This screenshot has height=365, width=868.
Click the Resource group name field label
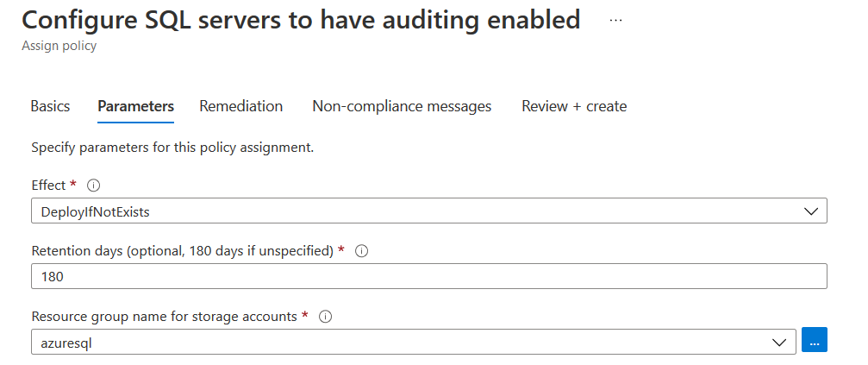point(164,317)
